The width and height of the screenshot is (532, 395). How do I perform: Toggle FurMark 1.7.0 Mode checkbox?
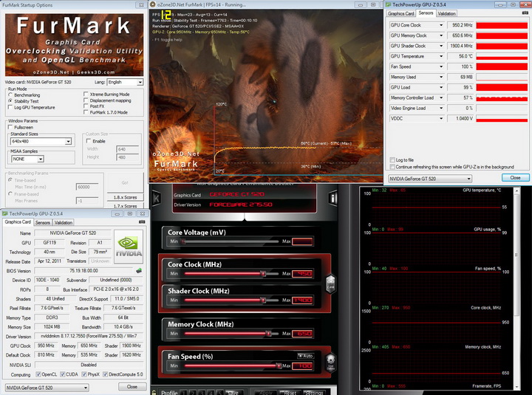[x=86, y=112]
